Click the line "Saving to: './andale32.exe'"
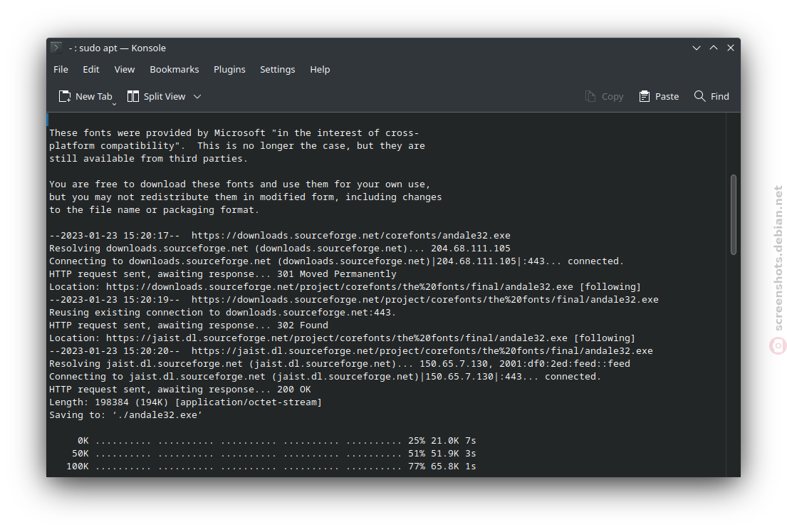The width and height of the screenshot is (787, 532). pos(125,415)
